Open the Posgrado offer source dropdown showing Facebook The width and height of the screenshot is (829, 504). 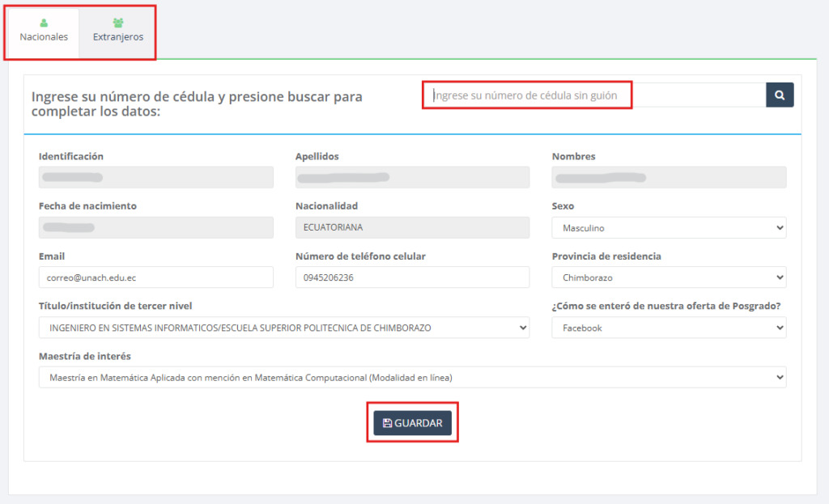pyautogui.click(x=669, y=328)
